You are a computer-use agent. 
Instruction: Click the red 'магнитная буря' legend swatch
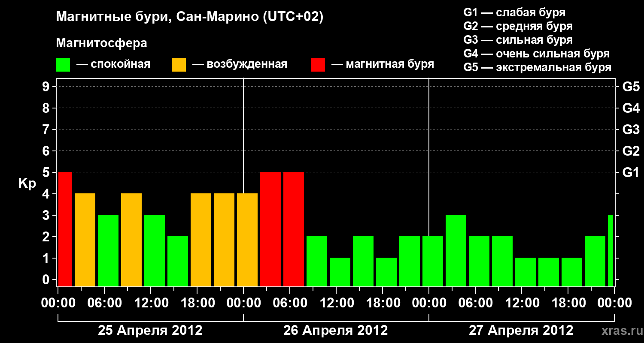[318, 65]
